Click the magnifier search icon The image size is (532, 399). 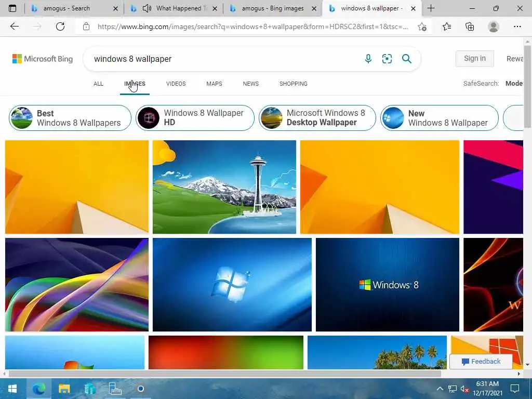[406, 59]
